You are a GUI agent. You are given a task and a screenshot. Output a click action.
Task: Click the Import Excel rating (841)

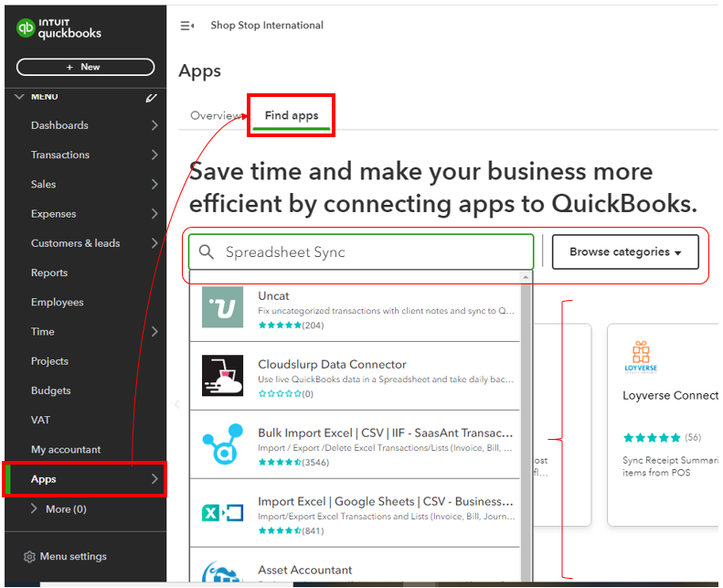pos(291,531)
